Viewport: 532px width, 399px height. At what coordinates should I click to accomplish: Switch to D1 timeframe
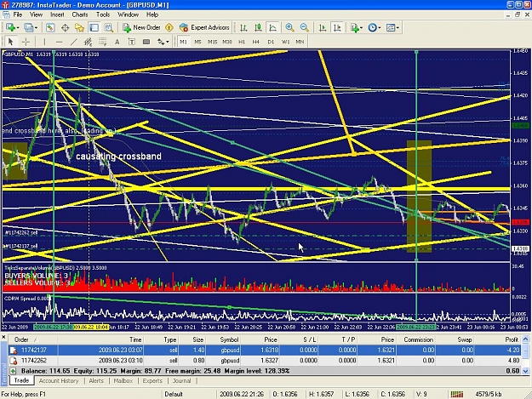coord(271,42)
